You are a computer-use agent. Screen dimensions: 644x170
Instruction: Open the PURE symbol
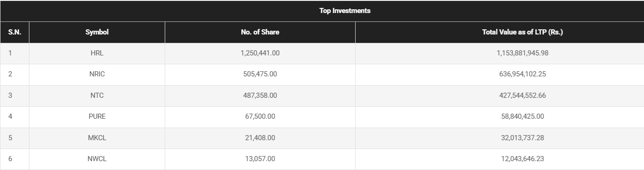tap(97, 116)
